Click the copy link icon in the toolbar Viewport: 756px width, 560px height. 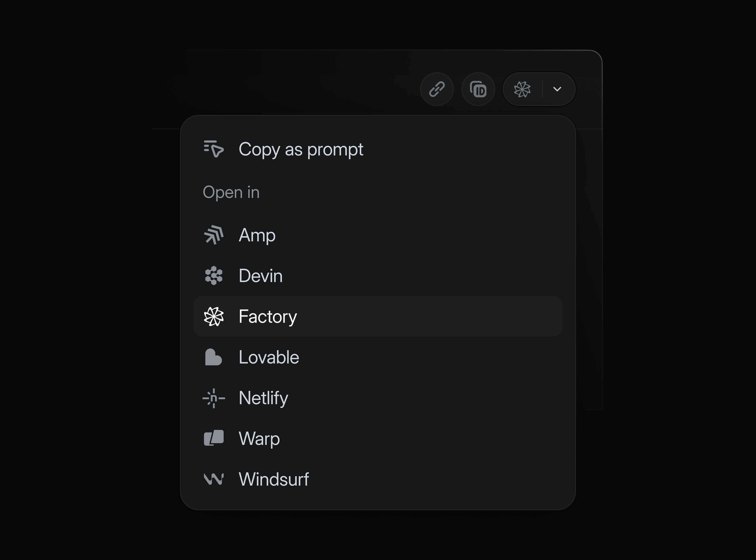[x=437, y=89]
